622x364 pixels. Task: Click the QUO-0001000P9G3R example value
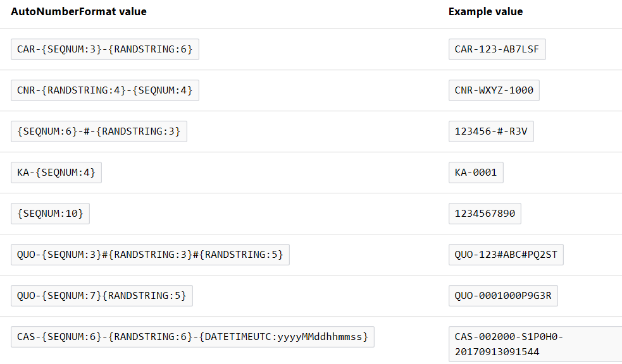click(503, 296)
